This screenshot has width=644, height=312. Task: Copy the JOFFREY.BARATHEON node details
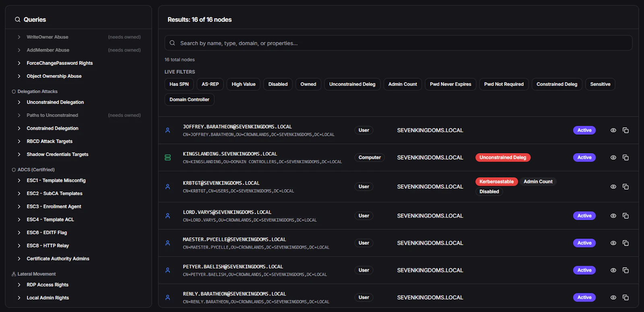[625, 130]
